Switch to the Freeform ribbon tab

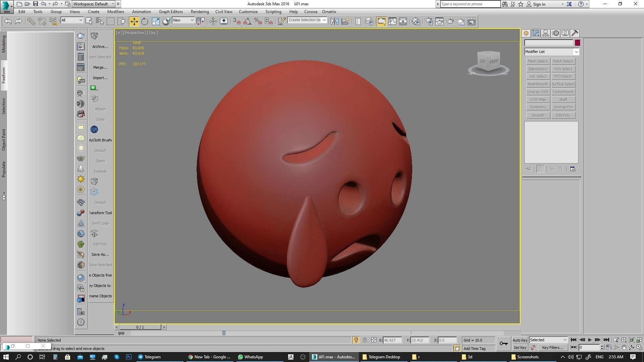4,75
